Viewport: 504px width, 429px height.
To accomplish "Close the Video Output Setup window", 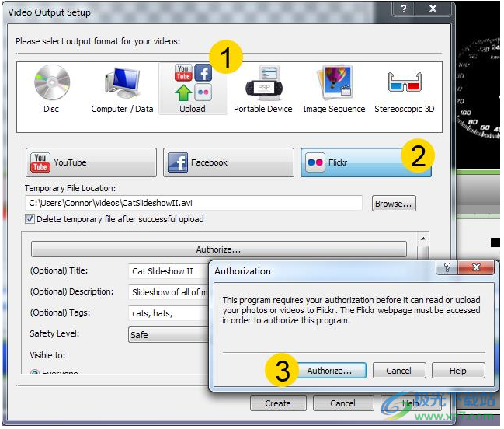I will [x=433, y=9].
